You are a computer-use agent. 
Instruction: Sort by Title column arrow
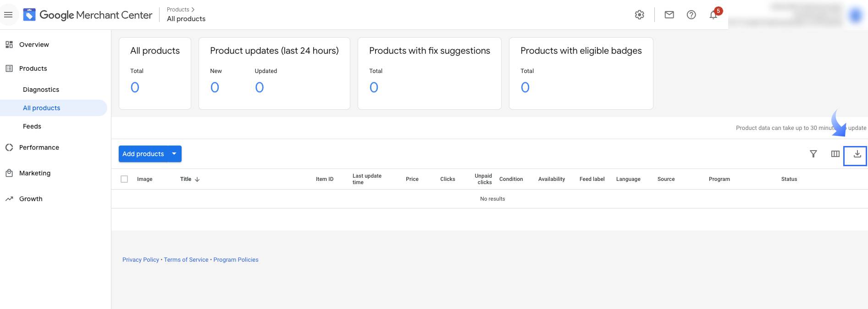[x=197, y=180]
